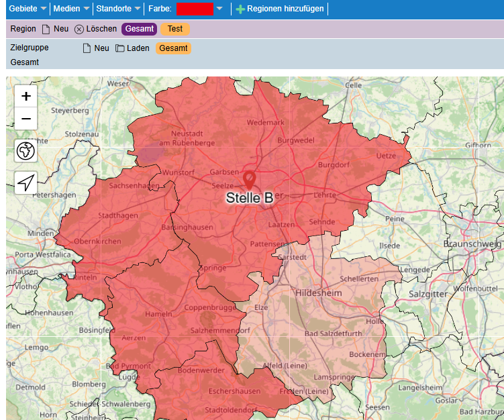
Task: Select the purple Gesamt region tag
Action: point(139,29)
